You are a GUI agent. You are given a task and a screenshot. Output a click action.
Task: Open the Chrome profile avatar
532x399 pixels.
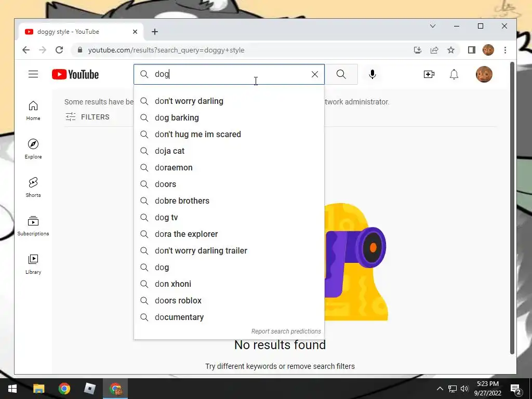[x=488, y=50]
